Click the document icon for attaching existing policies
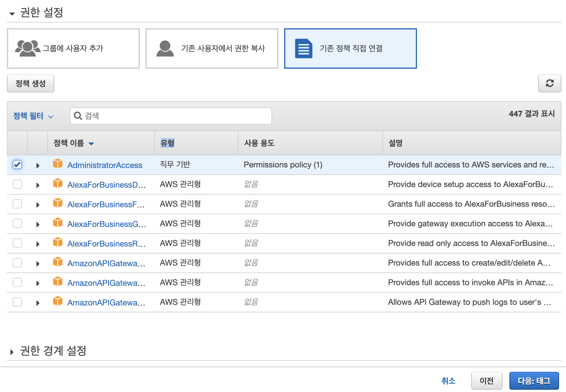Screen dimensions: 566x392 (303, 48)
